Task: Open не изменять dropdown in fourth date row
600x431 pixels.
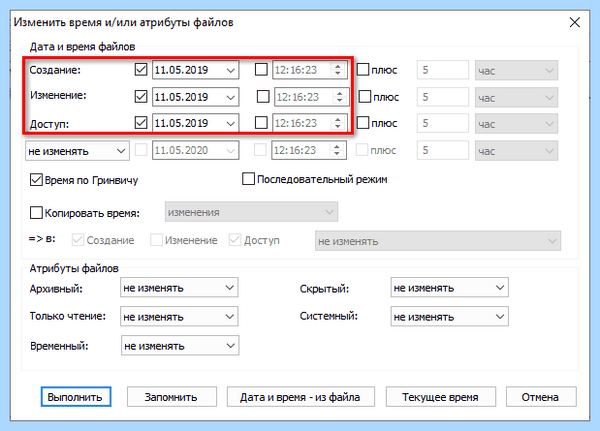Action: coord(77,151)
